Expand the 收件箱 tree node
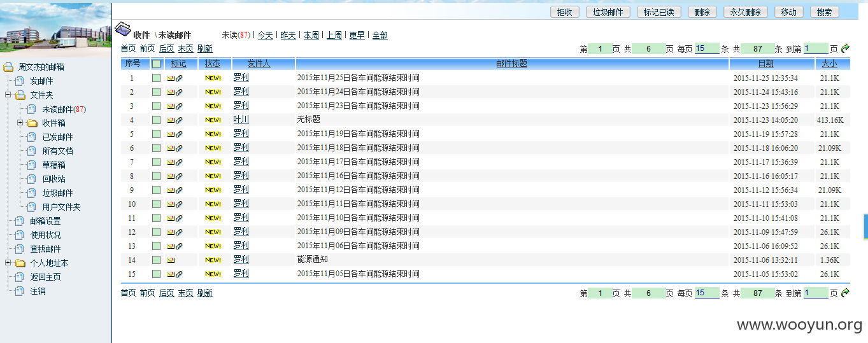Viewport: 868px width, 343px height. [20, 123]
